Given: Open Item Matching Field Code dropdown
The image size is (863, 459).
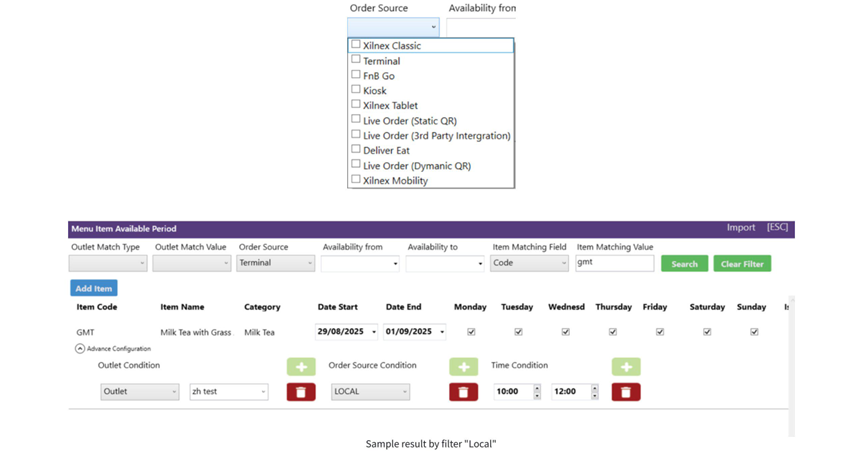Looking at the screenshot, I should 529,263.
